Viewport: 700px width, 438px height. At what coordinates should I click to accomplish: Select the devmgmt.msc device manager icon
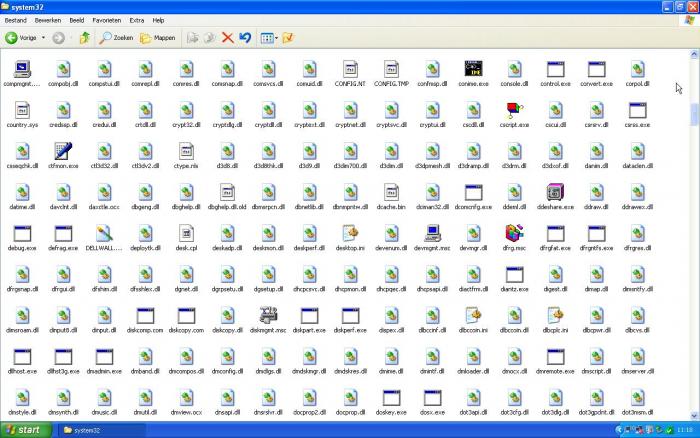(432, 234)
